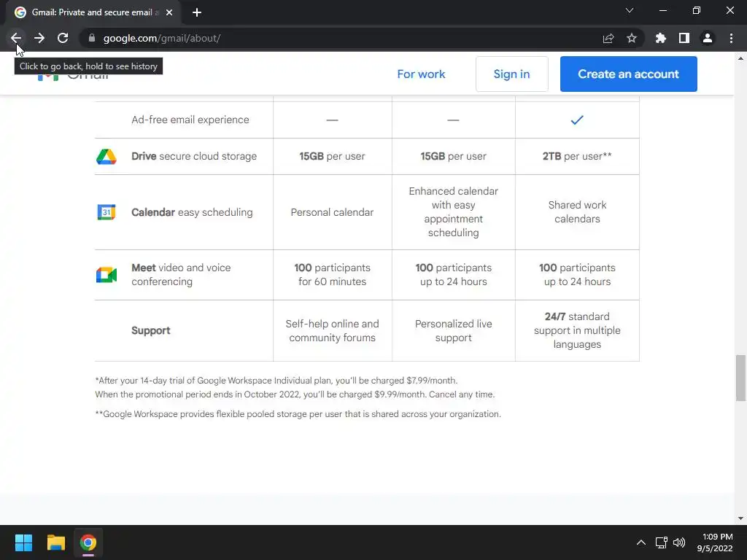Image resolution: width=747 pixels, height=560 pixels.
Task: Click the browser back arrow
Action: (16, 38)
